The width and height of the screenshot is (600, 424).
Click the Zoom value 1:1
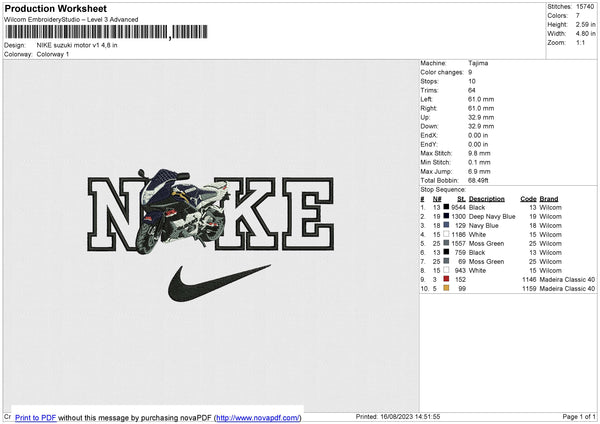[580, 42]
